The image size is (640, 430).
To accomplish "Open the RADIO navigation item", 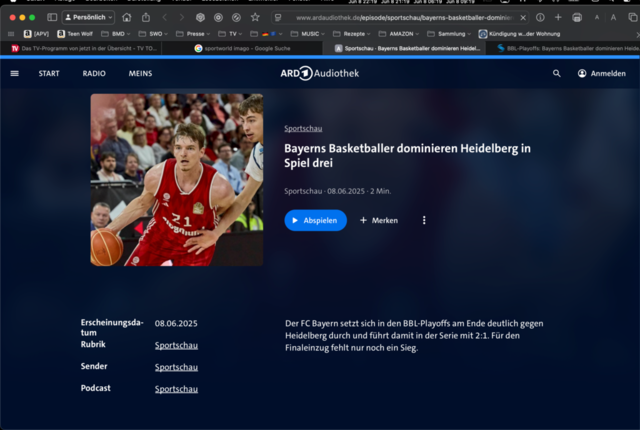I will 94,73.
